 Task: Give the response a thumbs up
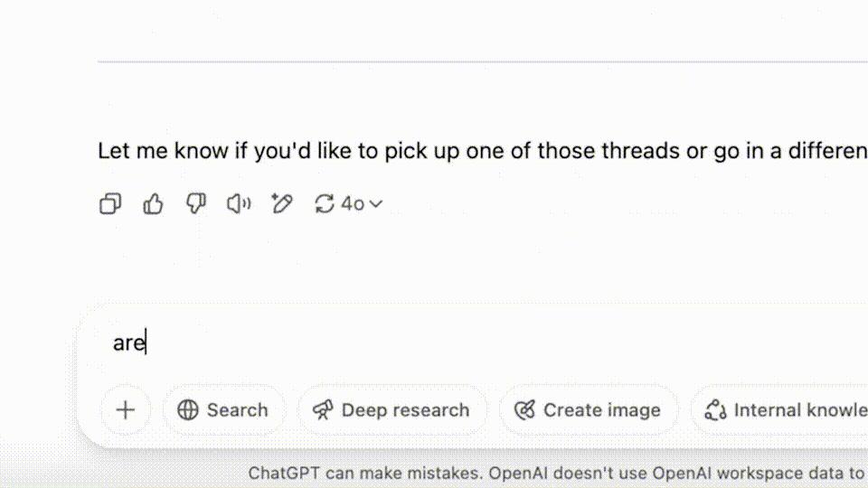coord(153,203)
